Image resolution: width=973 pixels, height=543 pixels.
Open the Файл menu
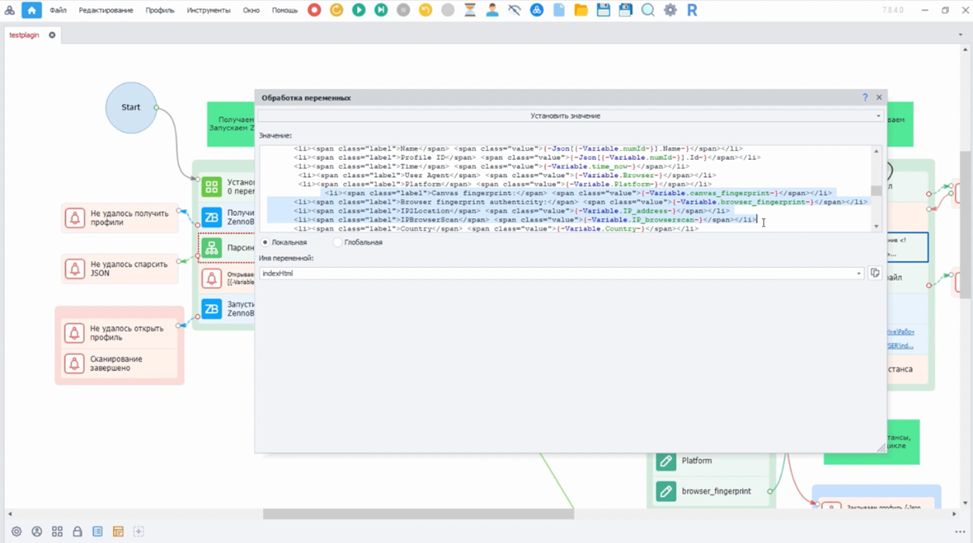[x=58, y=10]
